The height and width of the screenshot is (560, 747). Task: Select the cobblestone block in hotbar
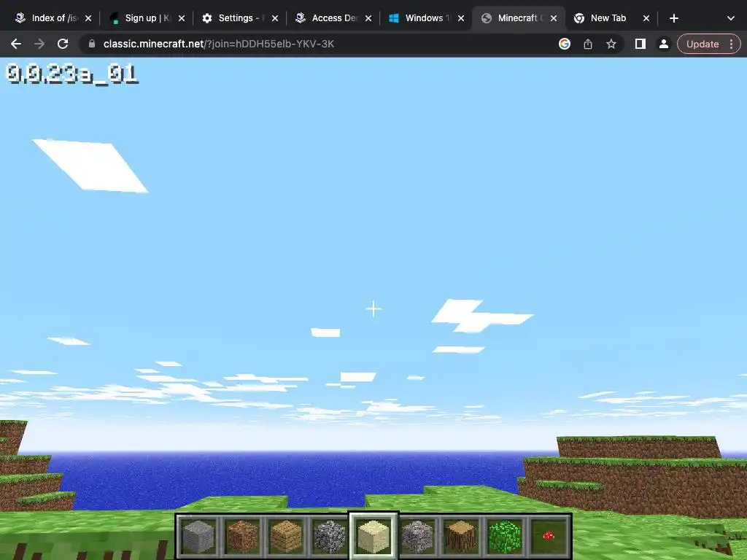[x=330, y=536]
